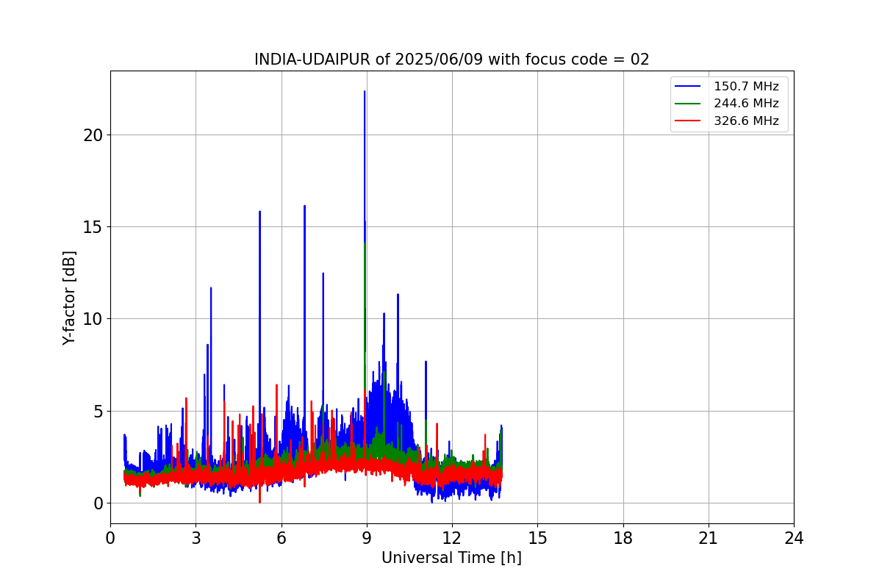Viewport: 882px width, 588px height.
Task: Click the blue spike peak just after 5h
Action: pos(259,212)
